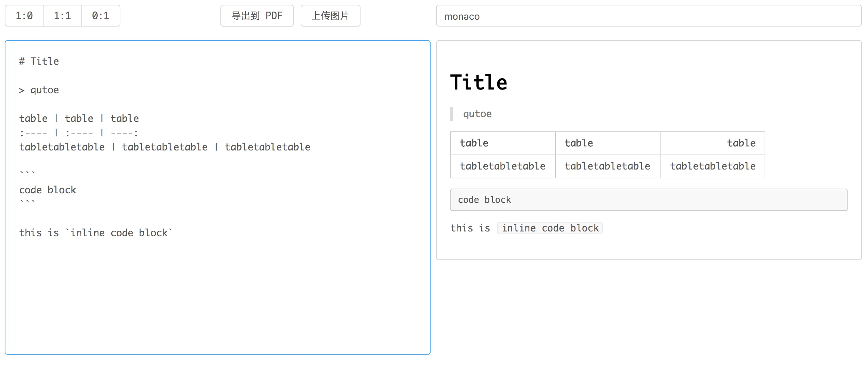Click the table alignment row ':----'

pyautogui.click(x=79, y=133)
